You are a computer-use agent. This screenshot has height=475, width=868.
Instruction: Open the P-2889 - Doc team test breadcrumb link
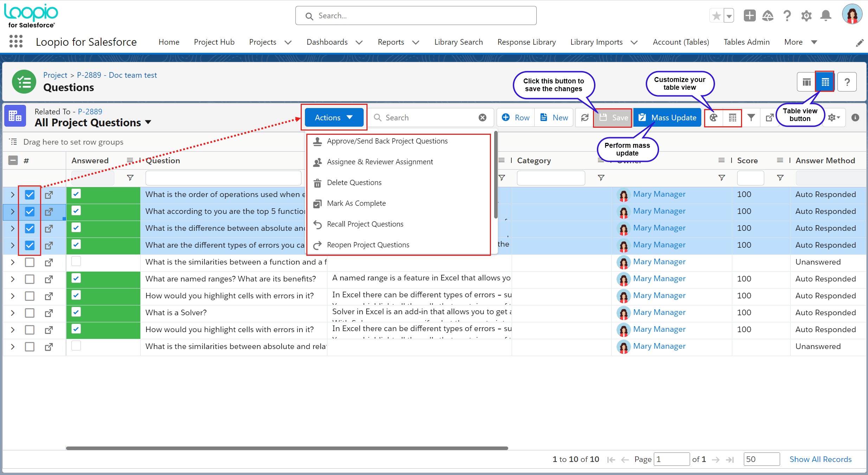117,75
